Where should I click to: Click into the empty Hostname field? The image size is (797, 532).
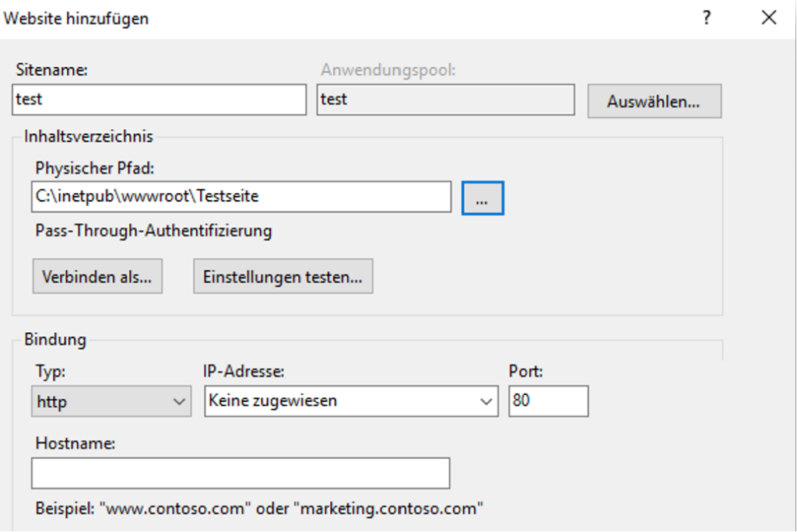pos(241,473)
